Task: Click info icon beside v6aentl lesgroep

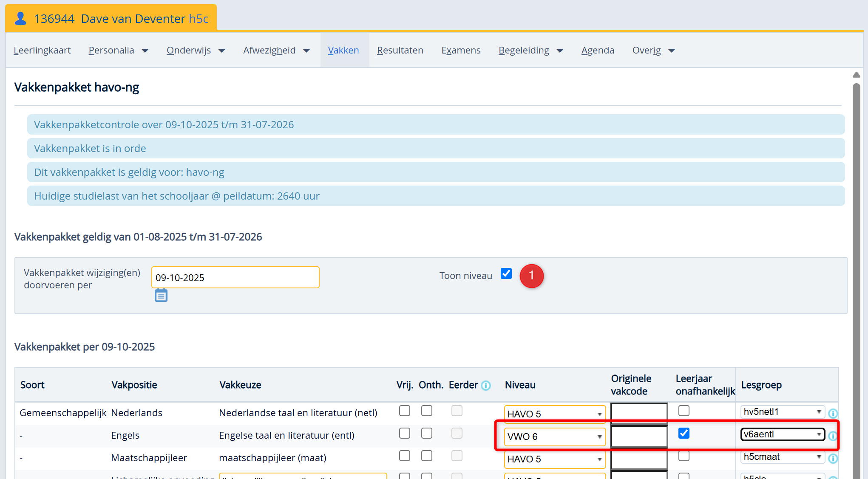Action: tap(833, 436)
